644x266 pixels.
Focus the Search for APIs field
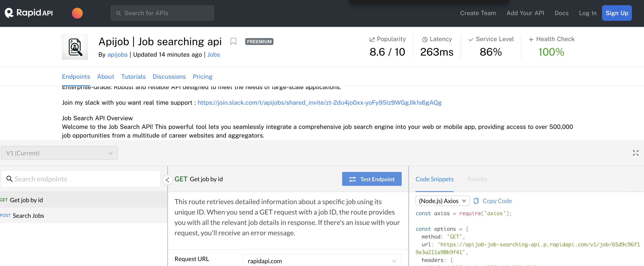(x=162, y=13)
